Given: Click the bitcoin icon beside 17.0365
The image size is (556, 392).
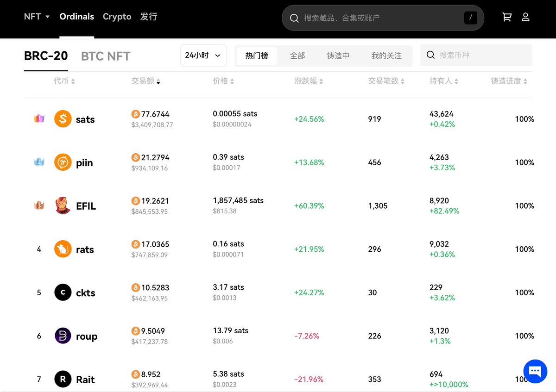Looking at the screenshot, I should 135,244.
